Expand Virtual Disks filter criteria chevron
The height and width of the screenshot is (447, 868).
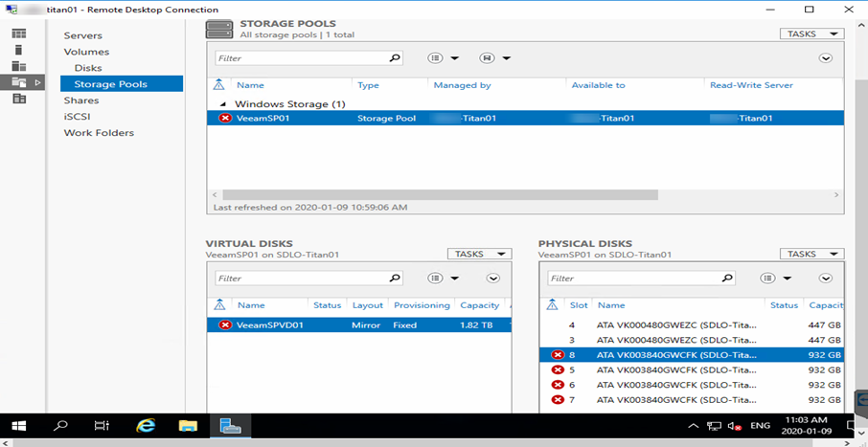pyautogui.click(x=493, y=278)
